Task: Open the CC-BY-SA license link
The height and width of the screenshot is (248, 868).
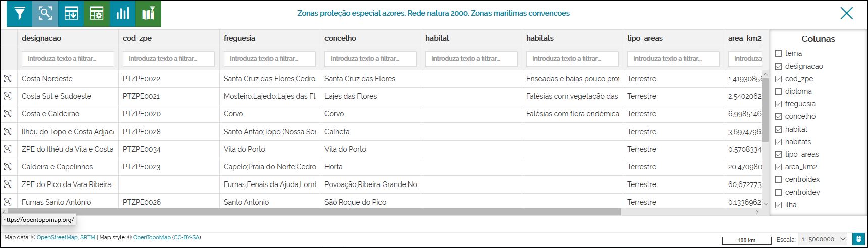Action: click(x=186, y=237)
